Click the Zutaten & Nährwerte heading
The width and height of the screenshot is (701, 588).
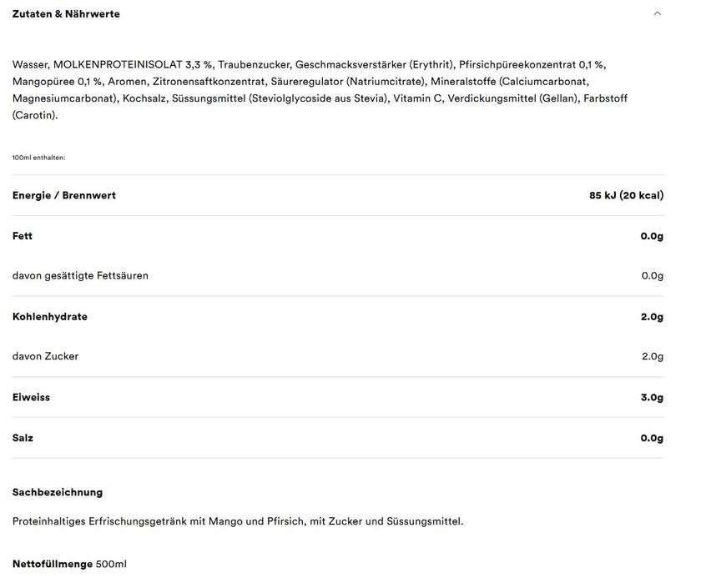click(66, 14)
